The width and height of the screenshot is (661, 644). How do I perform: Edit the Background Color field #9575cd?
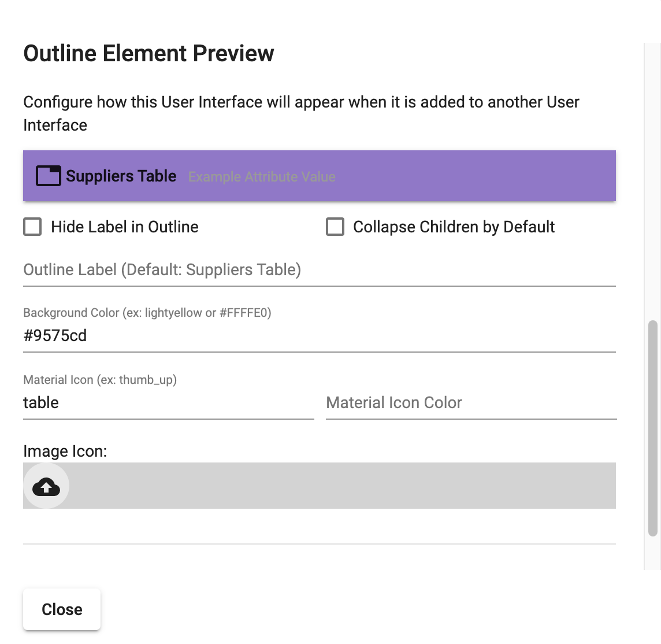(320, 336)
